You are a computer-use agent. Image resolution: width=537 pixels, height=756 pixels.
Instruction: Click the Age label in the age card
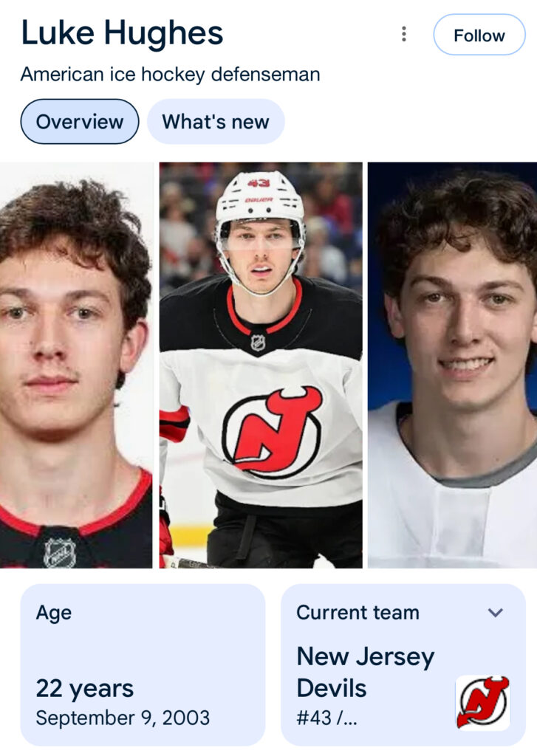[x=54, y=614]
